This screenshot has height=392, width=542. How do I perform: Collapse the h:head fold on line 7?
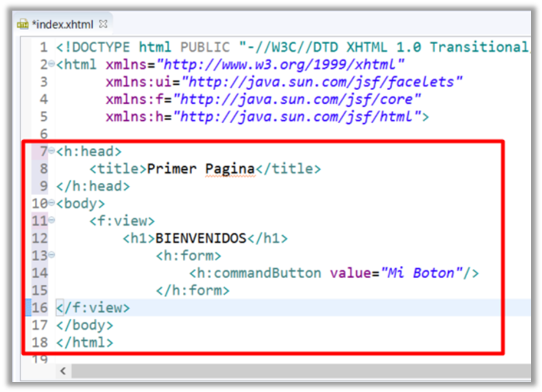click(x=52, y=151)
